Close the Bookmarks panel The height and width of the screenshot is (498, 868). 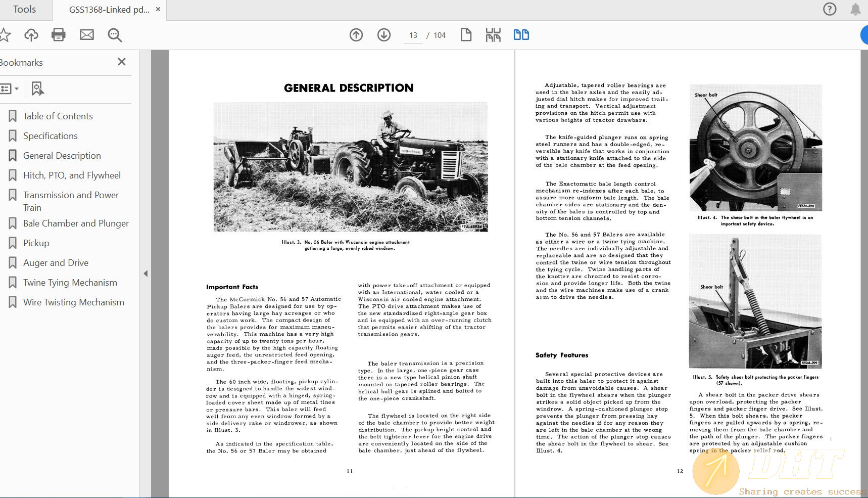[122, 62]
